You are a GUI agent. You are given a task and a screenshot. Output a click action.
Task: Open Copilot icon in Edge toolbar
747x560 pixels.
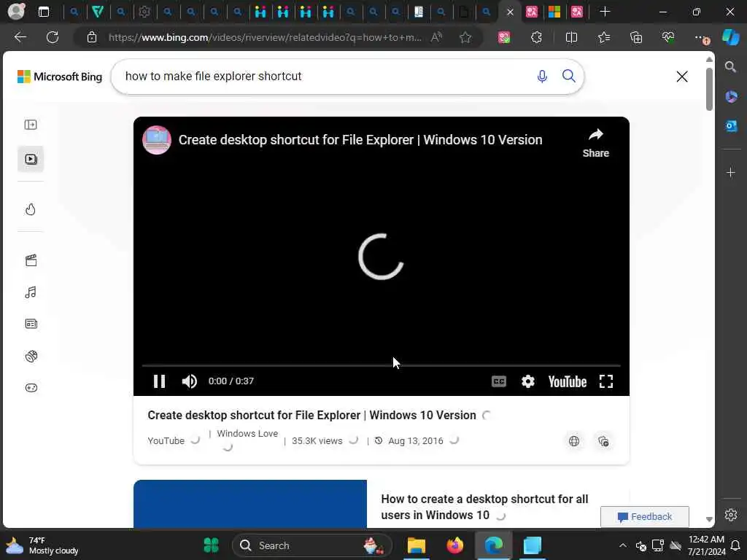[x=730, y=37]
